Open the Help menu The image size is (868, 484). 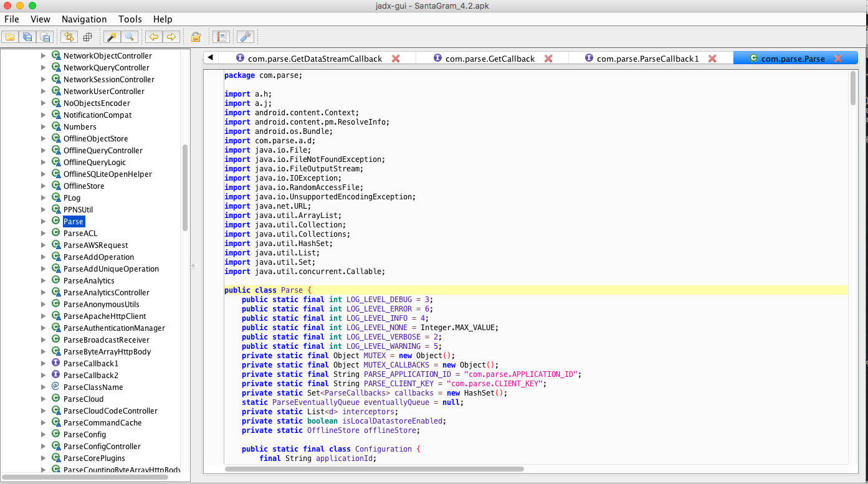[163, 19]
